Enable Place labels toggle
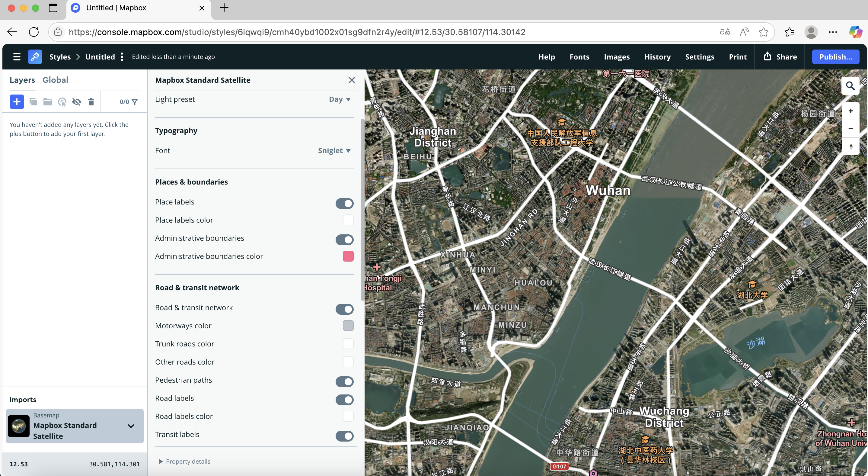 pyautogui.click(x=344, y=203)
